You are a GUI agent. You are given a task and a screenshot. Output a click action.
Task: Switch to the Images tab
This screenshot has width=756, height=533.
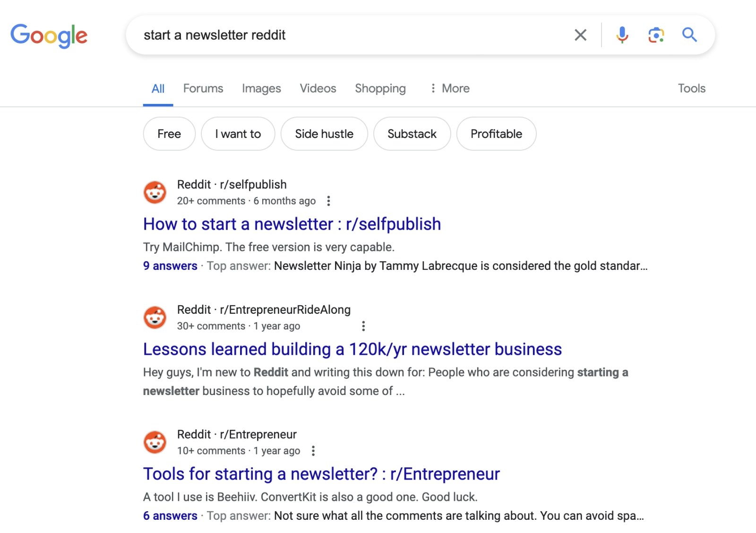point(261,88)
